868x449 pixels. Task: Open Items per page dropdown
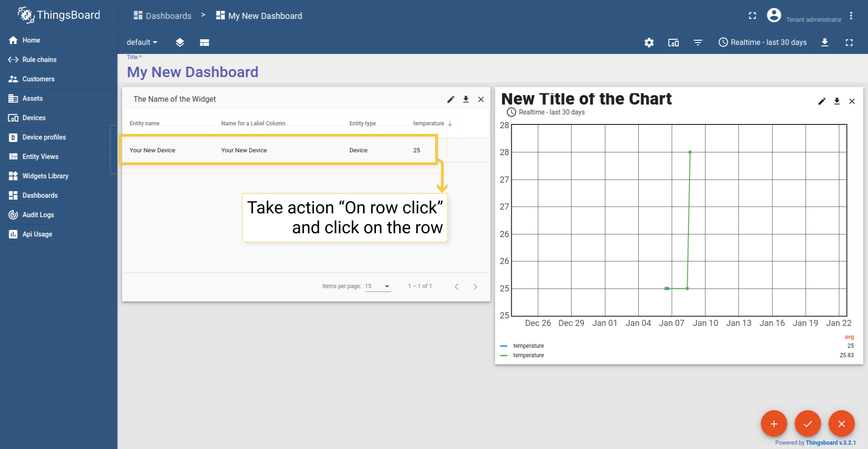tap(378, 286)
